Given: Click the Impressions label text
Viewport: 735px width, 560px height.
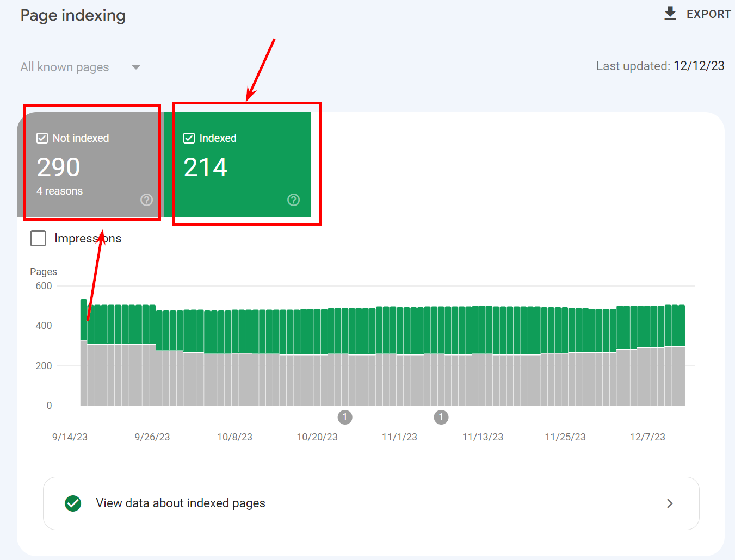Looking at the screenshot, I should pos(88,238).
